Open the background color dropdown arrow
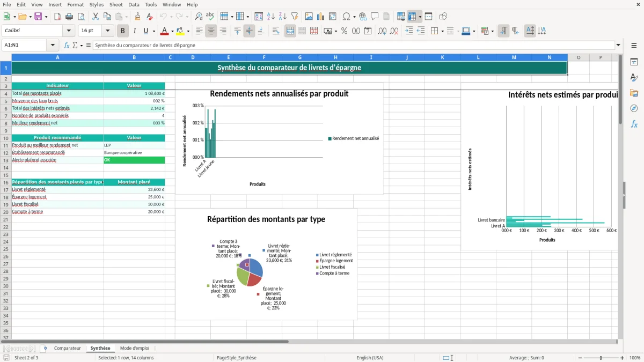The image size is (644, 362). (x=188, y=31)
